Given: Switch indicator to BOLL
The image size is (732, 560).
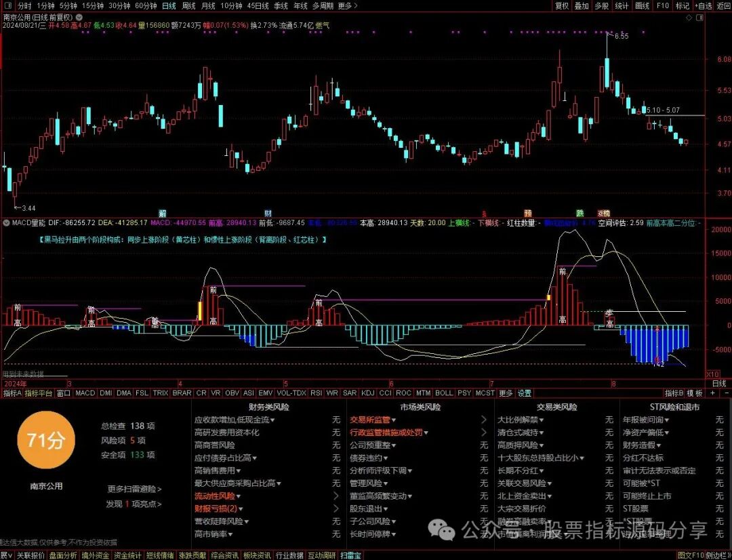Looking at the screenshot, I should (x=443, y=393).
